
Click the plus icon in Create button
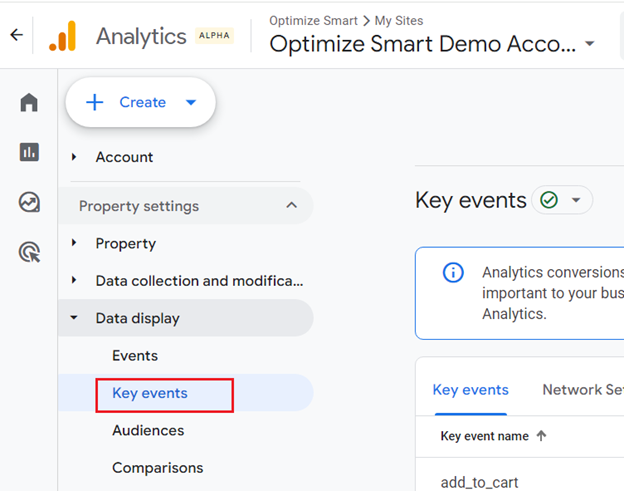click(x=95, y=102)
